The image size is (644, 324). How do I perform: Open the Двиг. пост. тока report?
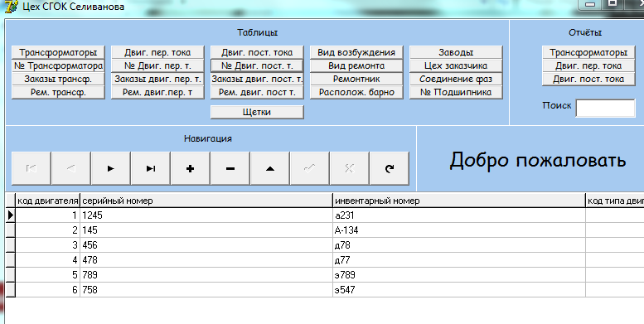588,79
